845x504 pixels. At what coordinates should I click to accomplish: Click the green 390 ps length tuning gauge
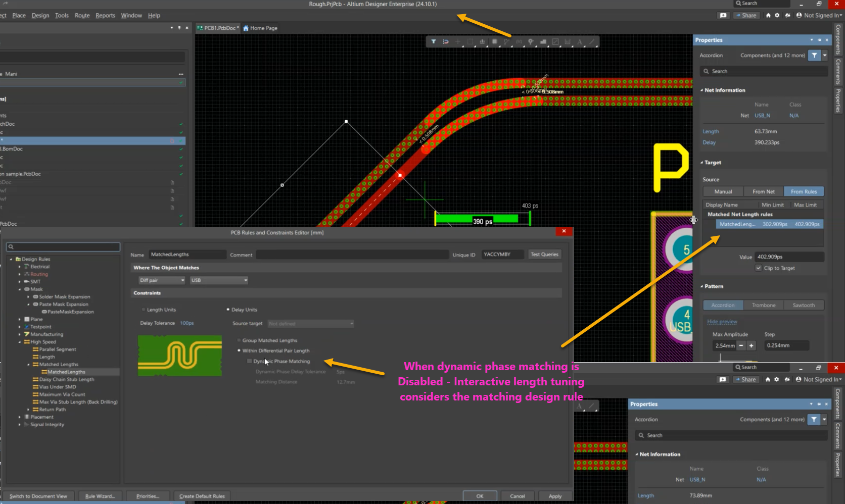(x=482, y=219)
